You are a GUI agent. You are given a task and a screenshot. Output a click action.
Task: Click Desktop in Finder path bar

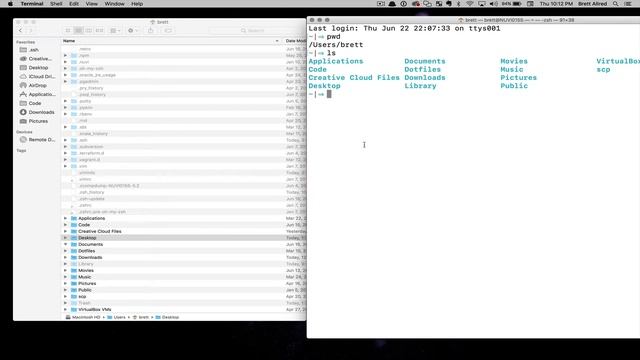click(x=167, y=317)
